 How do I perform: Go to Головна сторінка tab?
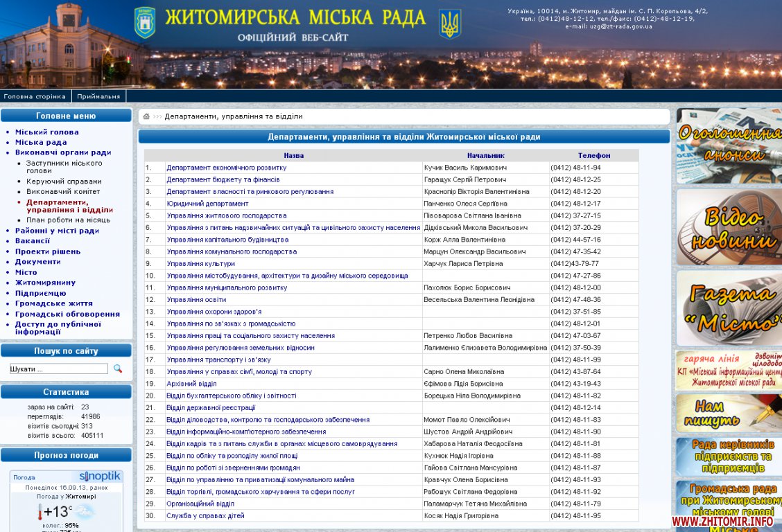(x=35, y=96)
